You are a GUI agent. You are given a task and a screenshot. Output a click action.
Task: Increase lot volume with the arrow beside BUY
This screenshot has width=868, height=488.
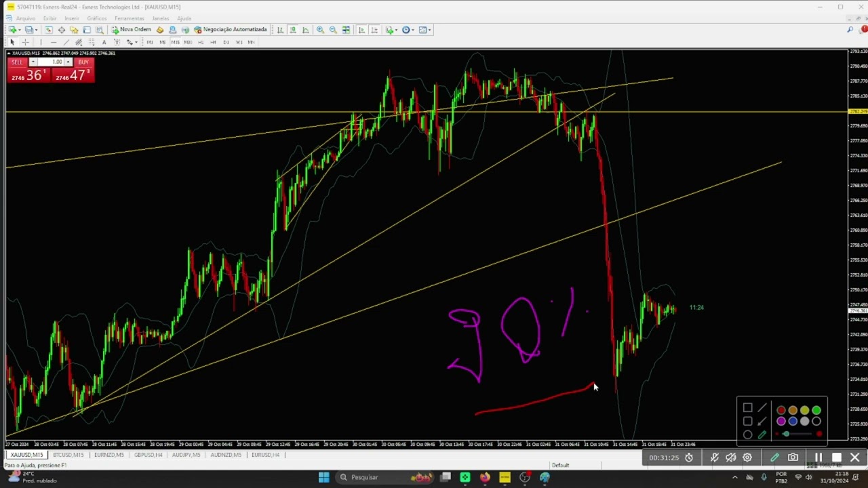tap(68, 62)
